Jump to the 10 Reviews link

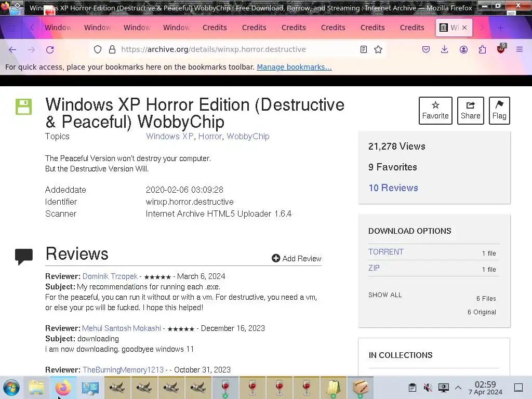click(393, 188)
